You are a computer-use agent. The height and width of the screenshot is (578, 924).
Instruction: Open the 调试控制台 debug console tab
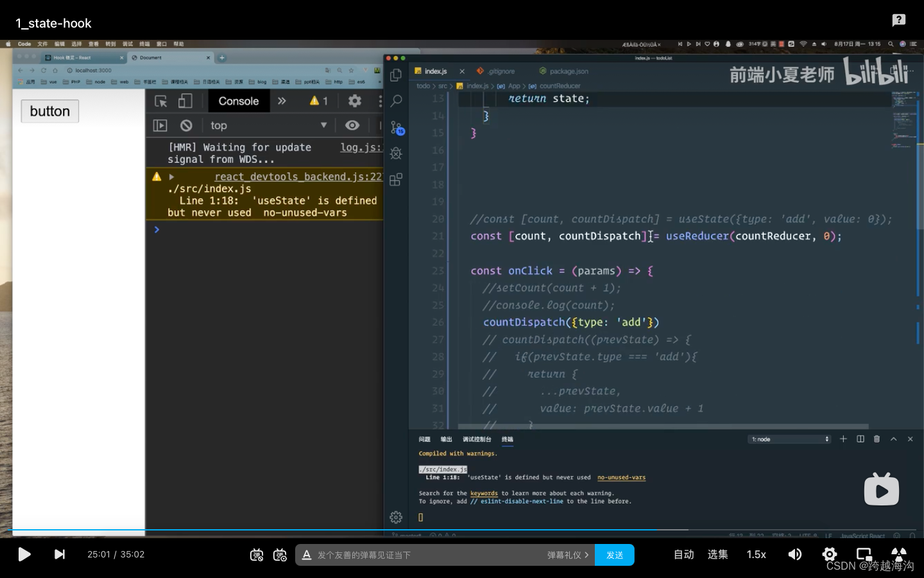click(x=477, y=439)
